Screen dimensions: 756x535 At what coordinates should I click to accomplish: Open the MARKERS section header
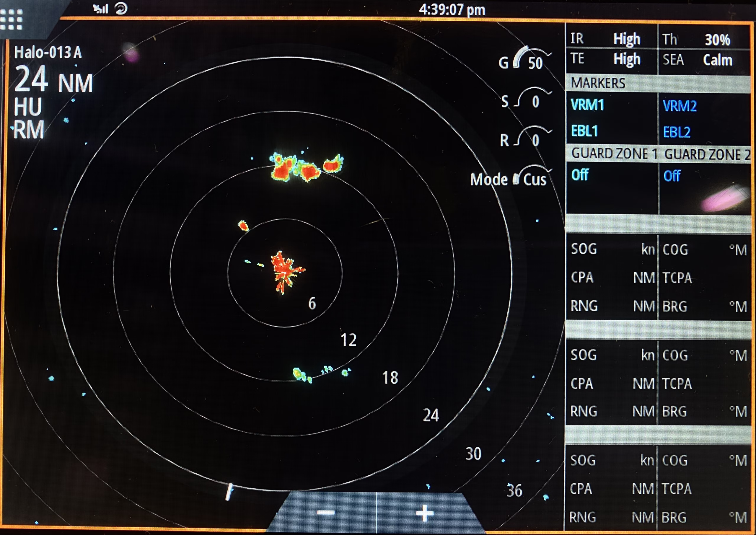658,83
